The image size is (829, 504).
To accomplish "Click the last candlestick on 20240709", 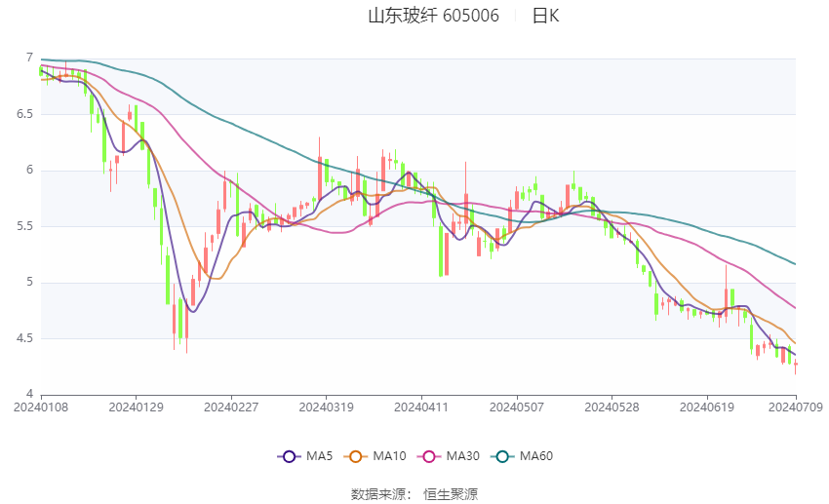I will pyautogui.click(x=796, y=366).
